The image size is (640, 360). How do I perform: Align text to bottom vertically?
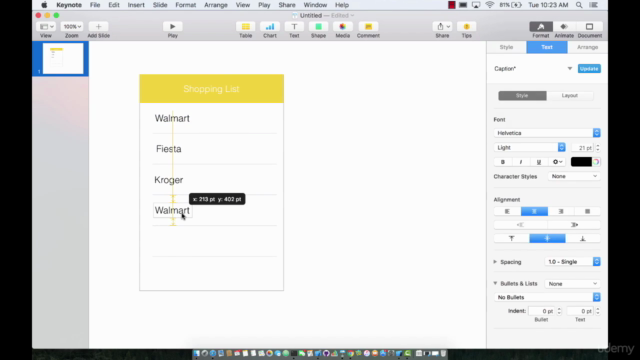(x=583, y=238)
